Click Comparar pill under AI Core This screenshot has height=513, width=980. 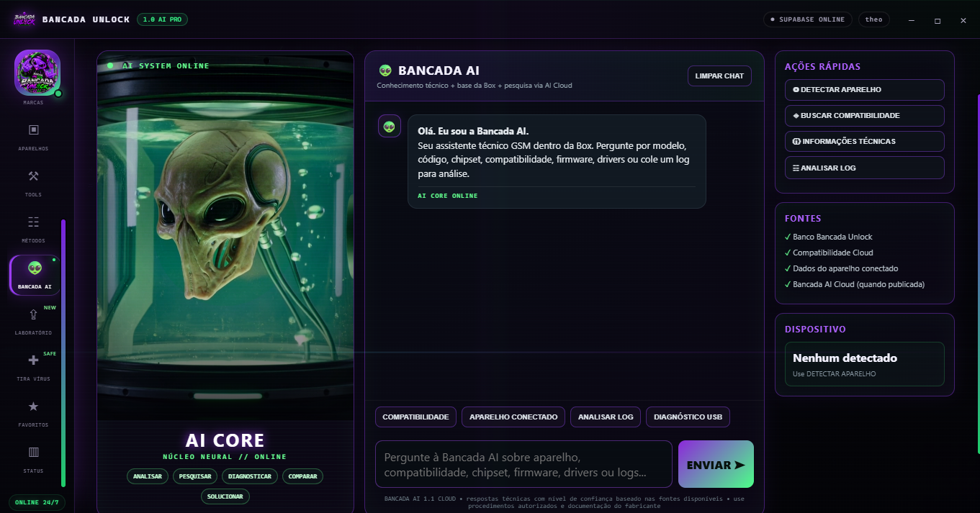point(303,476)
